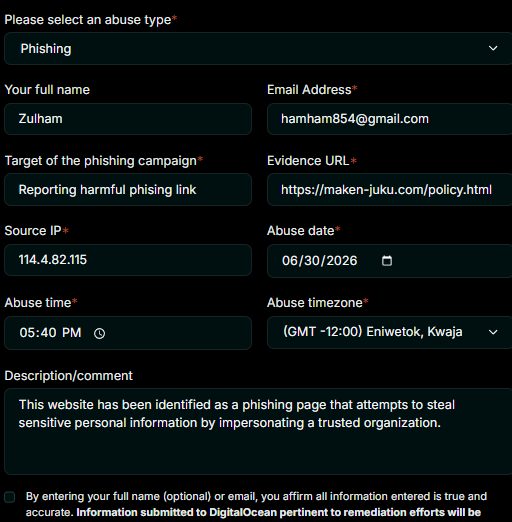Open the clock picker icon in Abuse time
Viewport: 512px width, 522px height.
point(99,333)
